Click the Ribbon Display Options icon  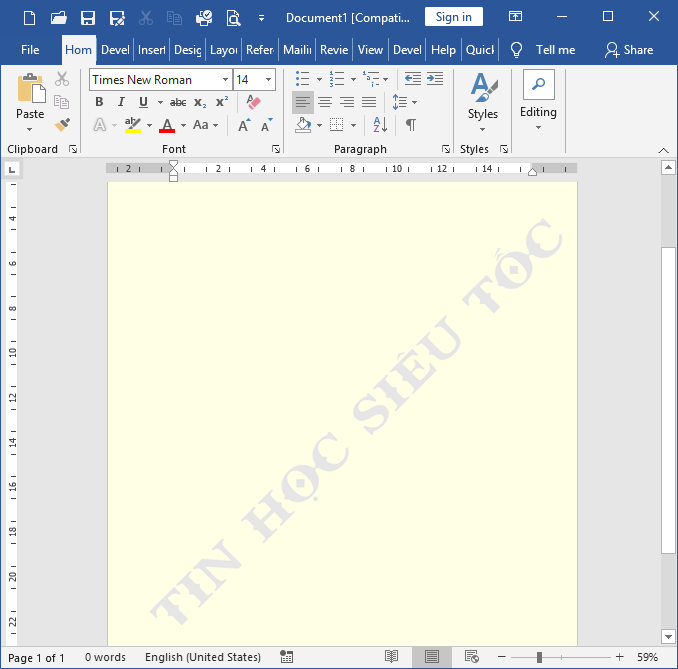coord(515,16)
